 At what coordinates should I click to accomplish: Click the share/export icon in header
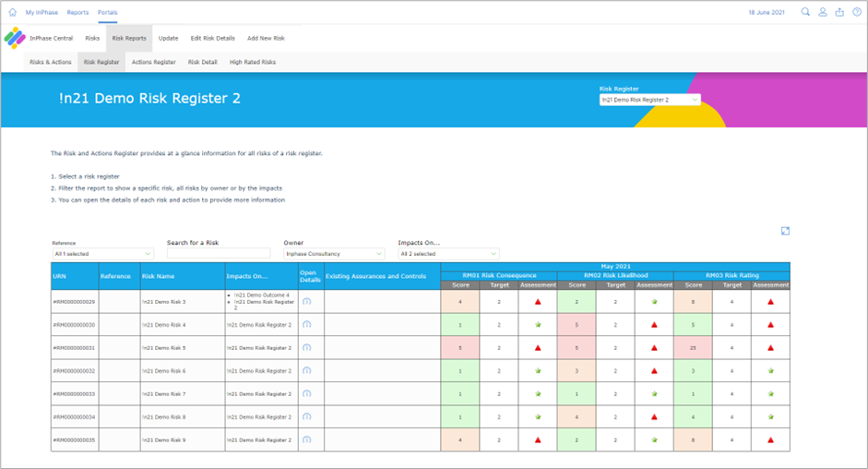(839, 12)
